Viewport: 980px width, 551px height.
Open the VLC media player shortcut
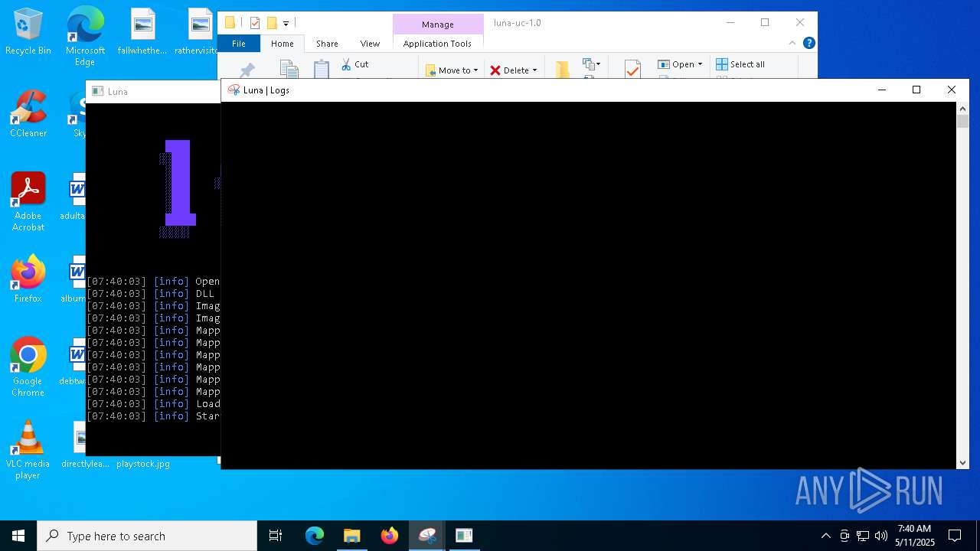point(28,450)
